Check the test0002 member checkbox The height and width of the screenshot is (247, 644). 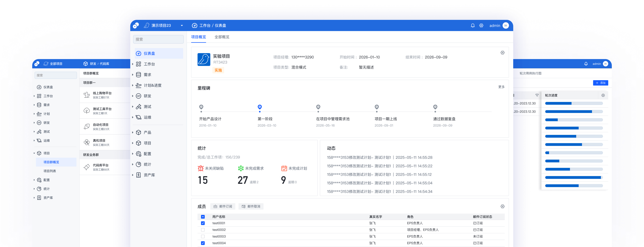(203, 230)
